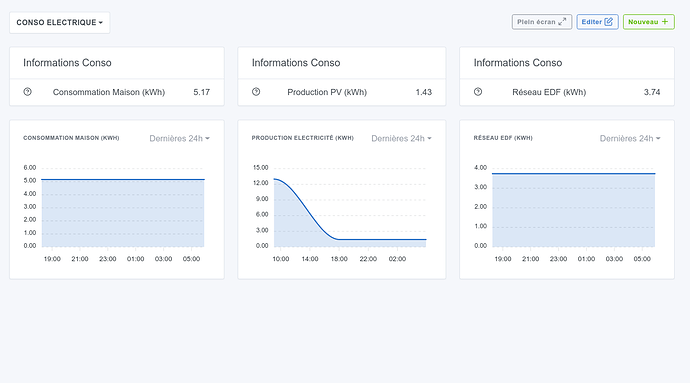690x383 pixels.
Task: Click the Editer button
Action: pos(597,22)
